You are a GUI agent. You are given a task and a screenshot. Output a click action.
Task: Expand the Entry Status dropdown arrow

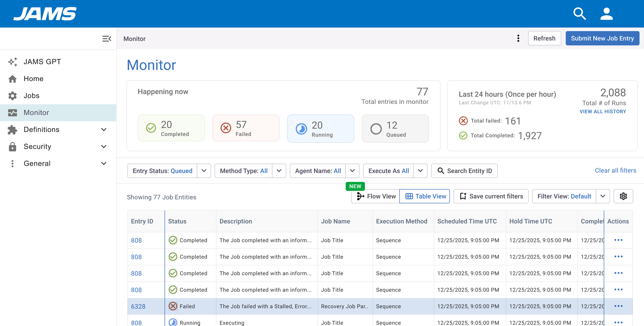coord(204,171)
